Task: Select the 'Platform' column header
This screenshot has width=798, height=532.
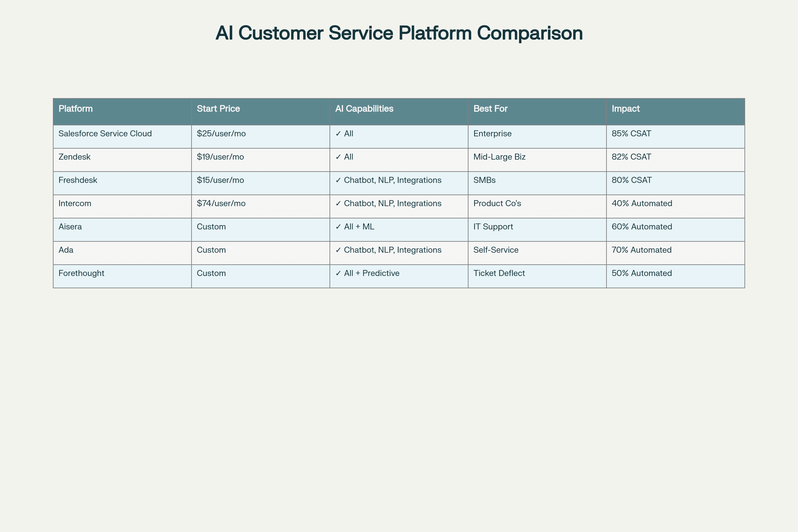Action: pos(122,112)
